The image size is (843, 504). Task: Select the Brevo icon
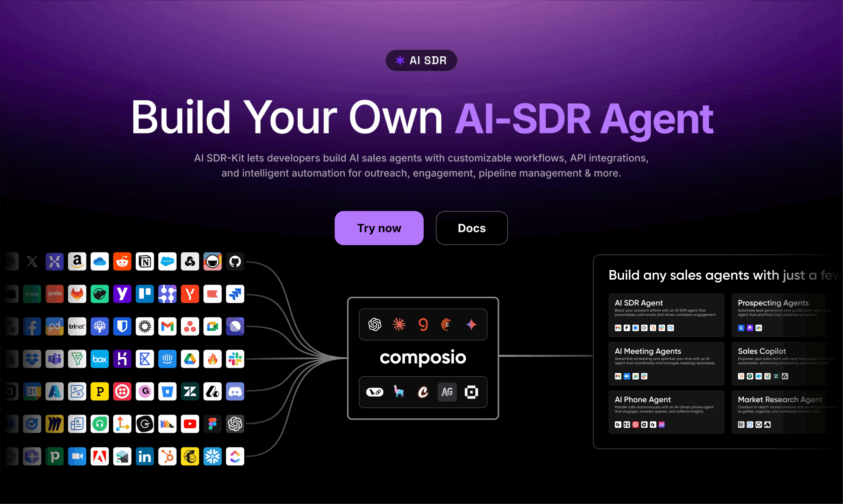32,294
